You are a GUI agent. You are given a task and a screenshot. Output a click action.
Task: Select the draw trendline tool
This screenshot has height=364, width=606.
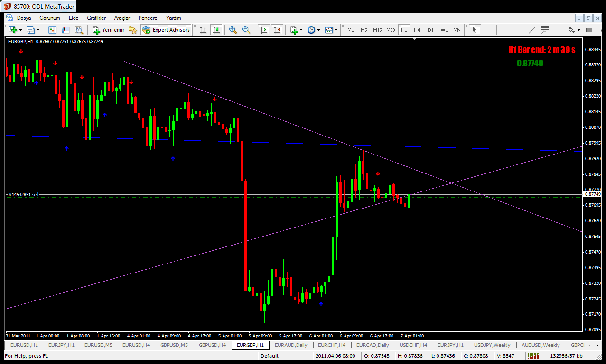point(531,30)
